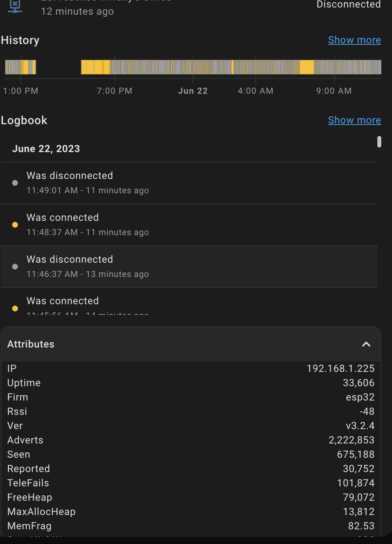Open History's Show more view
The image size is (392, 544).
pyautogui.click(x=354, y=40)
